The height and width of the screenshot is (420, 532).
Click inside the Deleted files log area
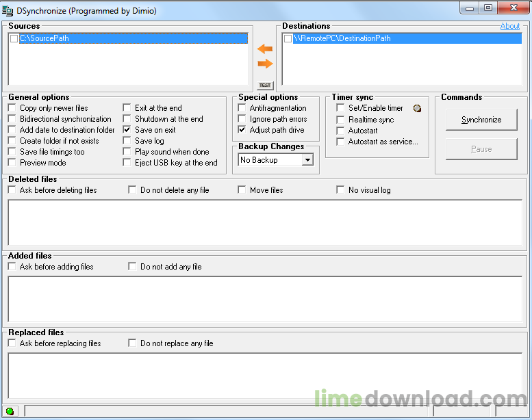pos(266,222)
